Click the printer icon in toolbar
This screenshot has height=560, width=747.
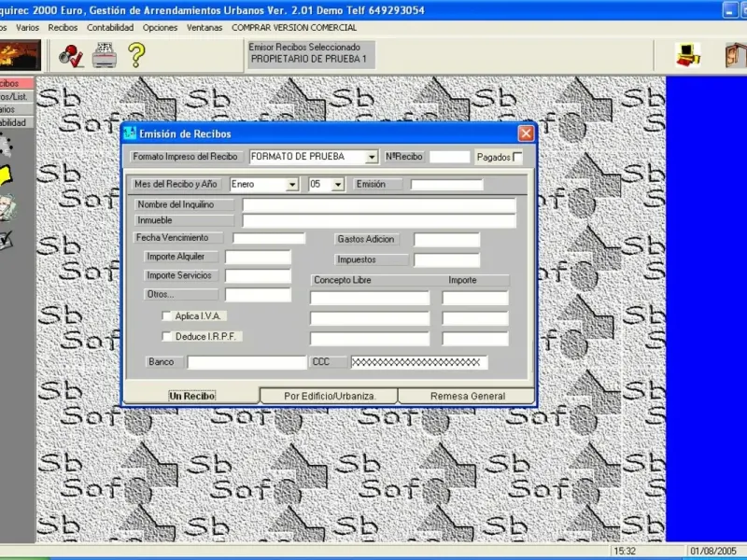pyautogui.click(x=105, y=55)
